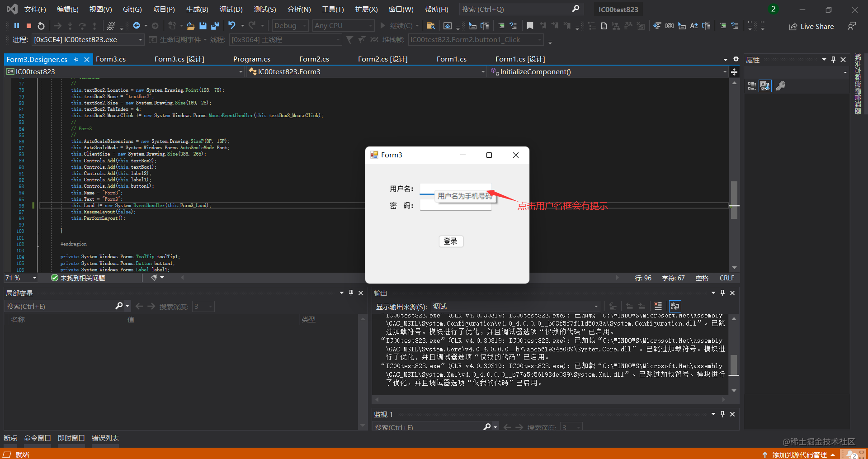Undo the last edit
The height and width of the screenshot is (459, 868).
[232, 25]
